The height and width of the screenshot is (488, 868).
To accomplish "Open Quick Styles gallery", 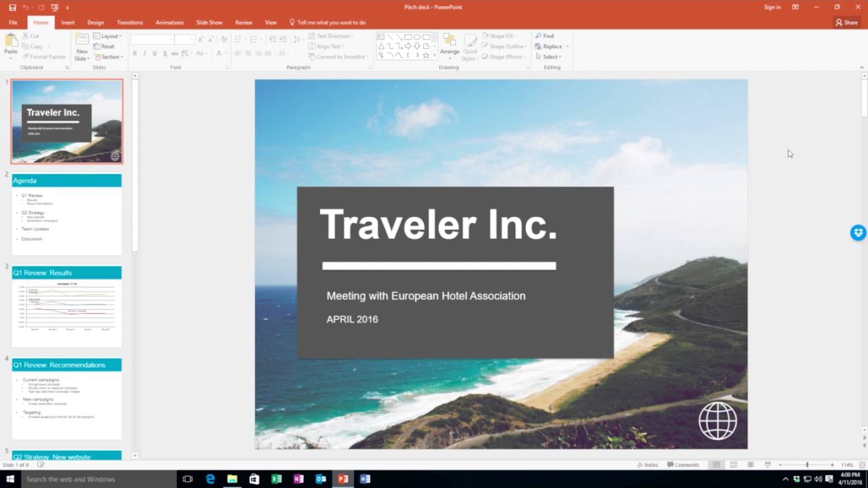I will [x=470, y=46].
